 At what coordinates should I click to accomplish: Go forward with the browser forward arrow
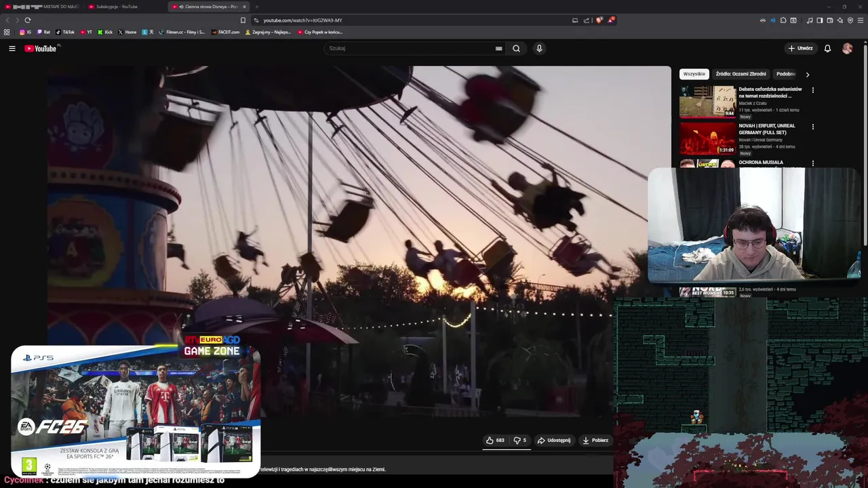16,20
